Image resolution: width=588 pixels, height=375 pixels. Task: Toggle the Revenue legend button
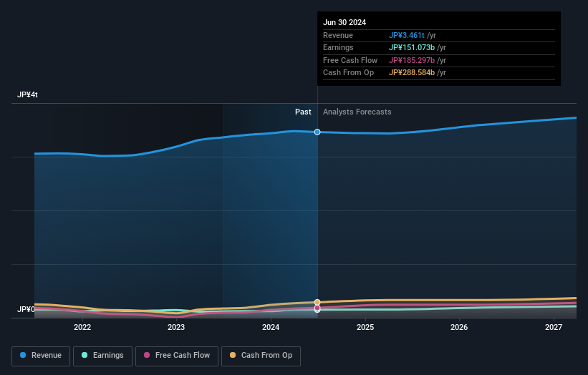pos(41,356)
